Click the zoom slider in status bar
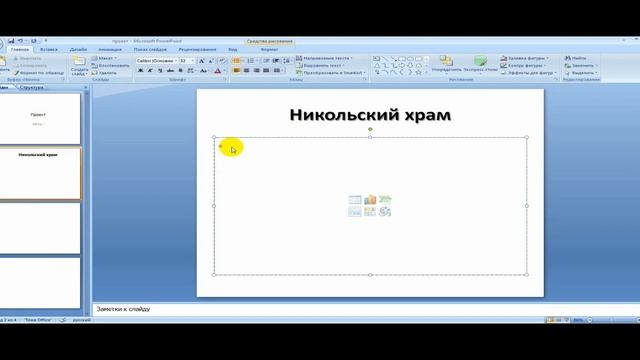This screenshot has height=360, width=640. point(611,320)
